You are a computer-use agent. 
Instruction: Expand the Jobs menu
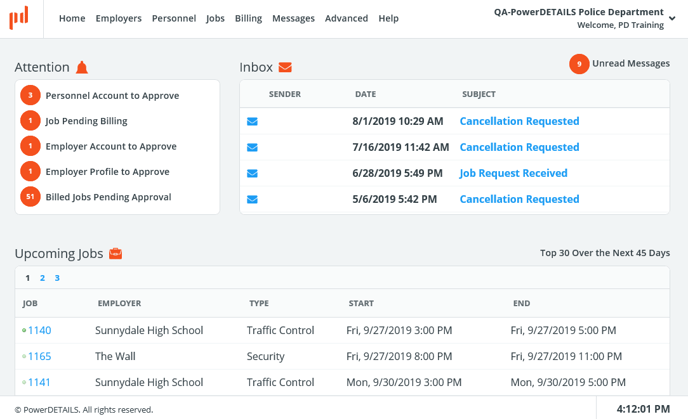[x=215, y=18]
